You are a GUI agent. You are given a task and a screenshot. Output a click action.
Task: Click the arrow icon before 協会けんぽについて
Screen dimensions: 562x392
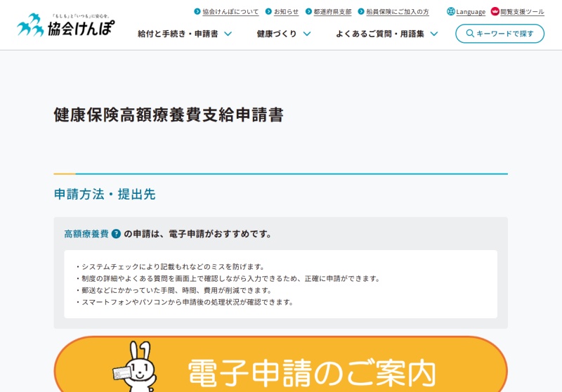tap(197, 11)
